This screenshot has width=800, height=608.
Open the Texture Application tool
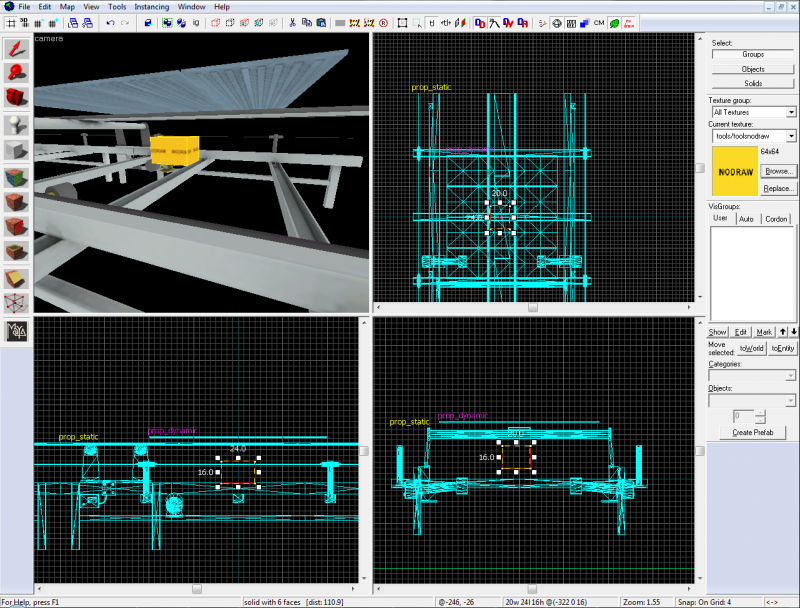click(14, 176)
